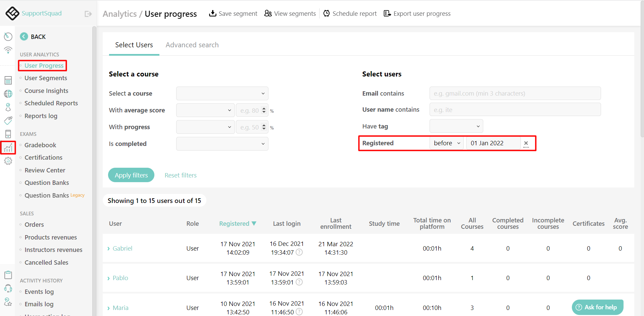The width and height of the screenshot is (644, 316).
Task: Click the clock icon at sidebar top
Action: click(x=8, y=37)
